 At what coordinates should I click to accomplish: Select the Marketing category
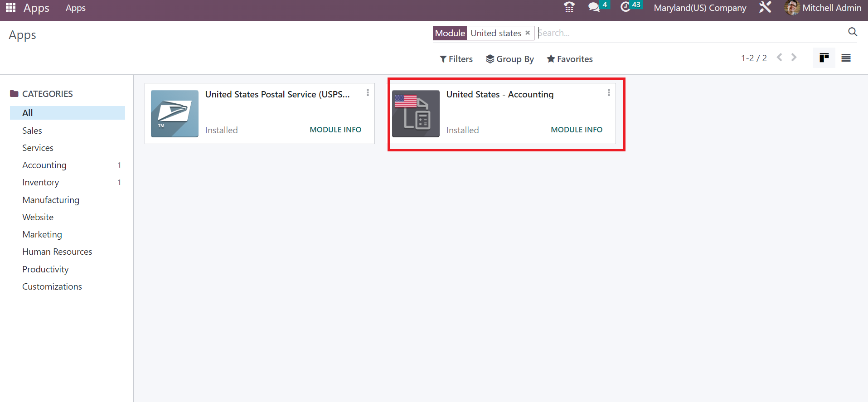click(x=68, y=234)
